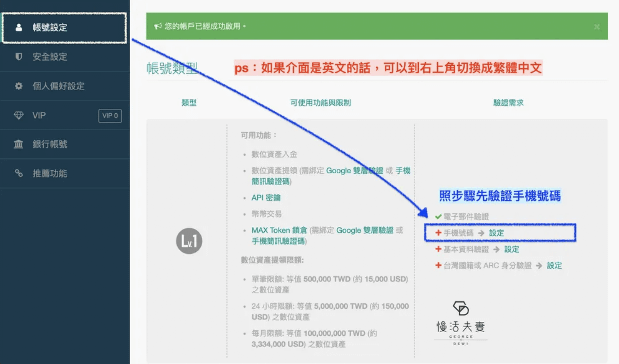Click the gear icon for 個人偏好設定
The height and width of the screenshot is (364, 619).
(19, 86)
